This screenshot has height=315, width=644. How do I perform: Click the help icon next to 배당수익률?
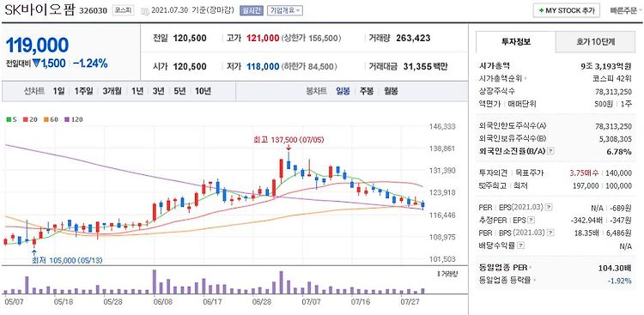click(521, 246)
